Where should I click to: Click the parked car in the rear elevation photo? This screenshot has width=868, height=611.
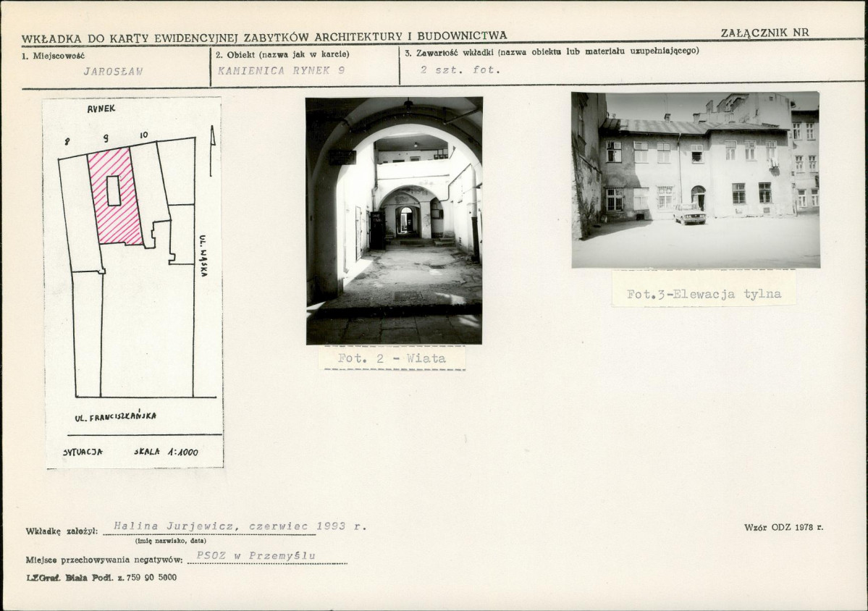(x=689, y=213)
